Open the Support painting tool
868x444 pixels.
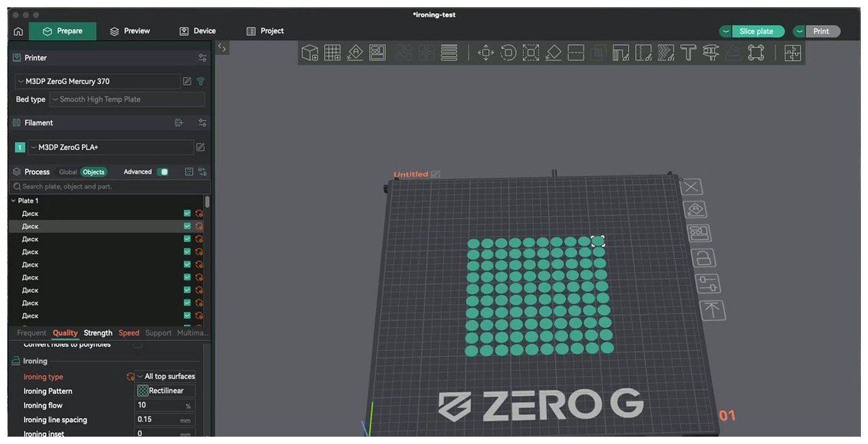621,53
